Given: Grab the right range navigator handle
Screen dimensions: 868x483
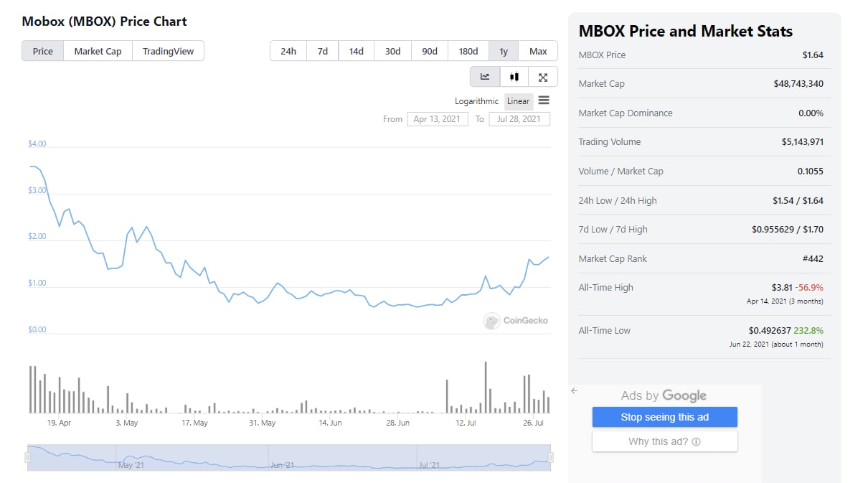Looking at the screenshot, I should click(551, 457).
